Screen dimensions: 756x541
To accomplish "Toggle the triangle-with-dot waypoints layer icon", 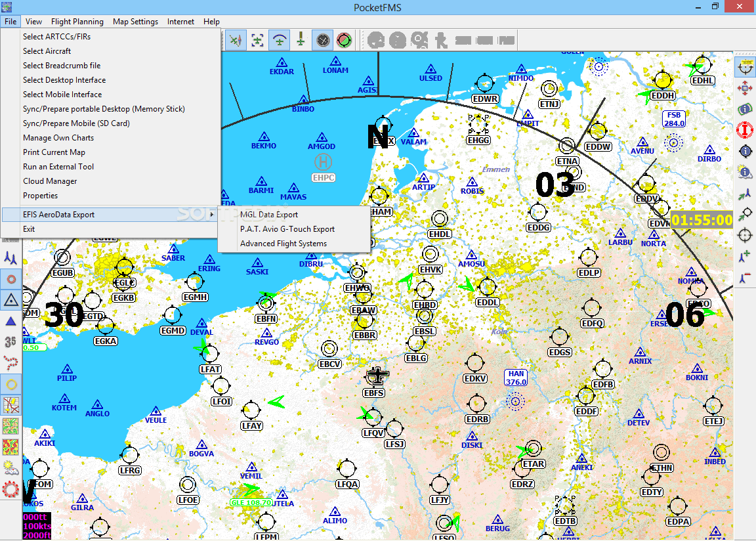I will tap(10, 300).
